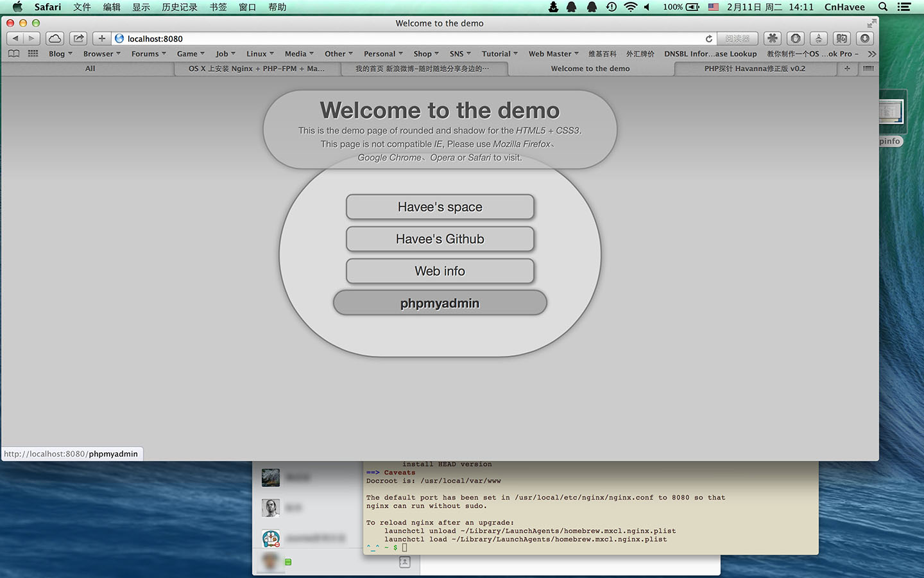Open the Tutorial bookmarks folder
Viewport: 924px width, 578px height.
pos(500,54)
